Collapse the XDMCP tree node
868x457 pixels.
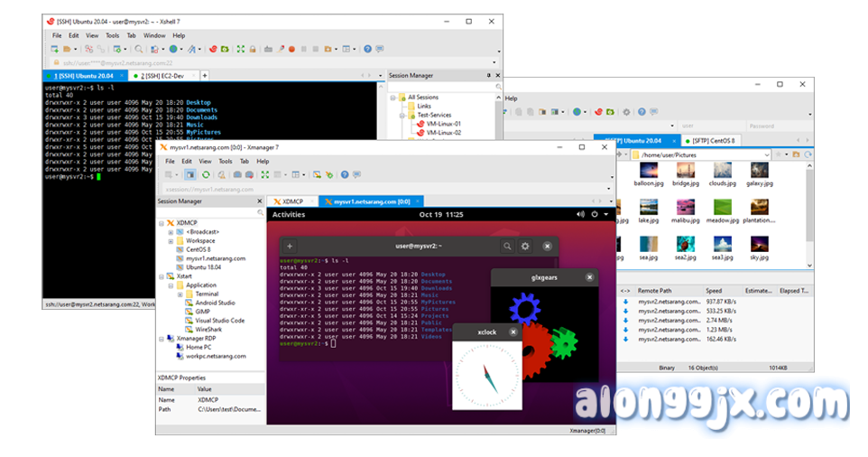[161, 222]
